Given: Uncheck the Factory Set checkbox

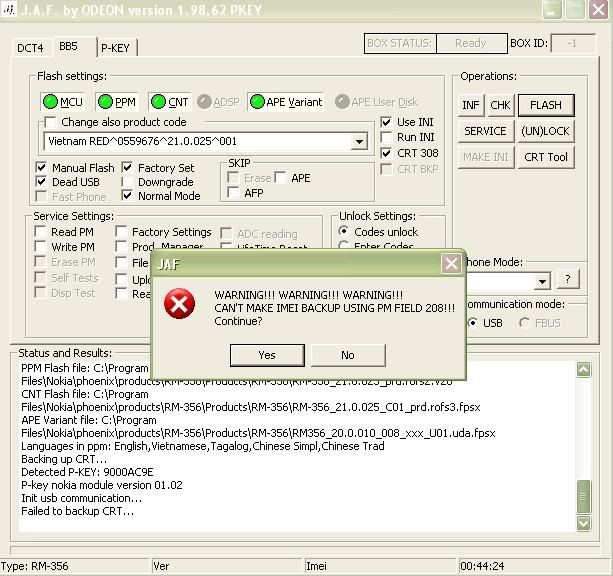Looking at the screenshot, I should [127, 168].
